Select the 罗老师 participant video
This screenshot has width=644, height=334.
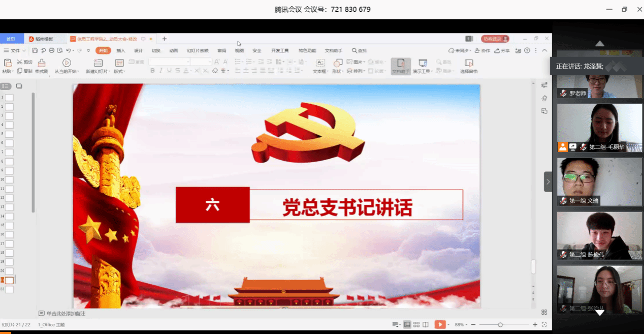coord(599,75)
